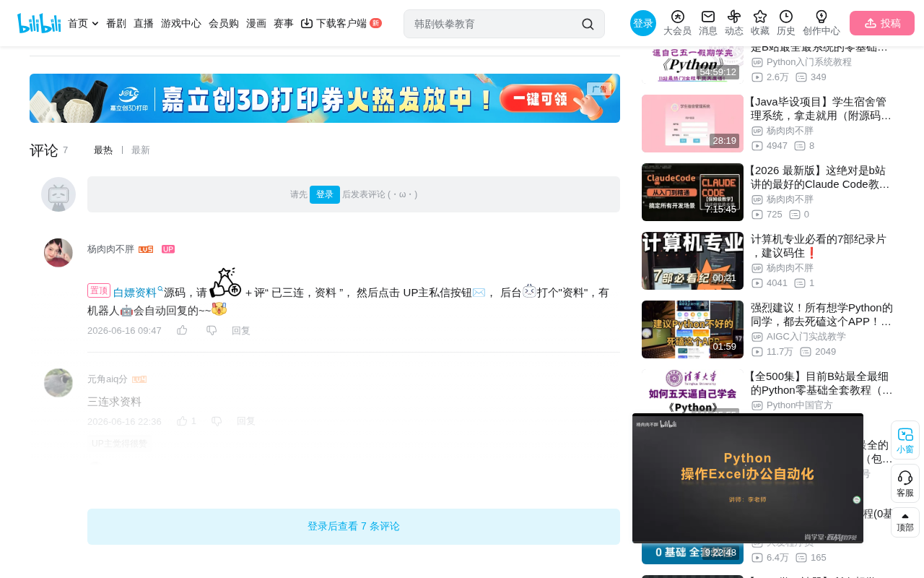This screenshot has width=924, height=578.
Task: Click the default user avatar by comment box
Action: point(58,194)
